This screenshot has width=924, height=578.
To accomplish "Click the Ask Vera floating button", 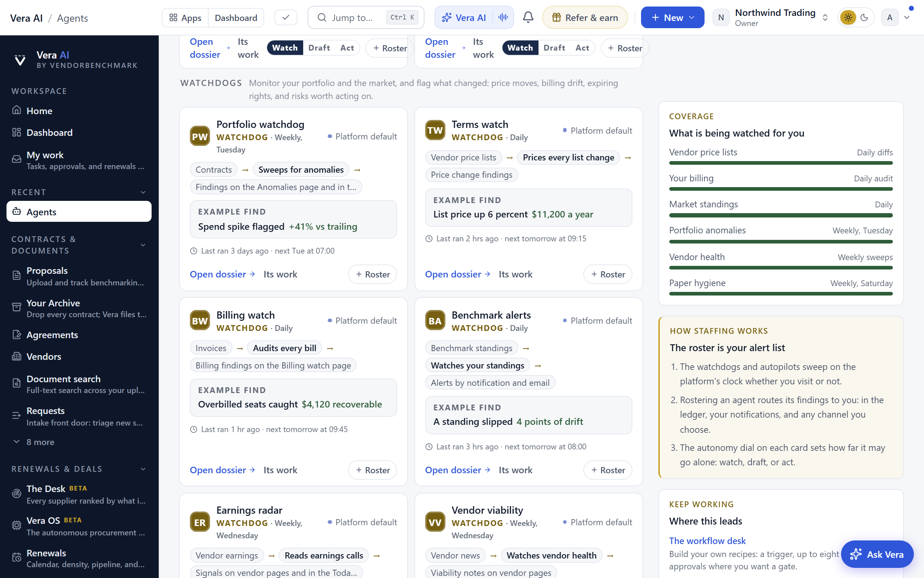I will (877, 554).
